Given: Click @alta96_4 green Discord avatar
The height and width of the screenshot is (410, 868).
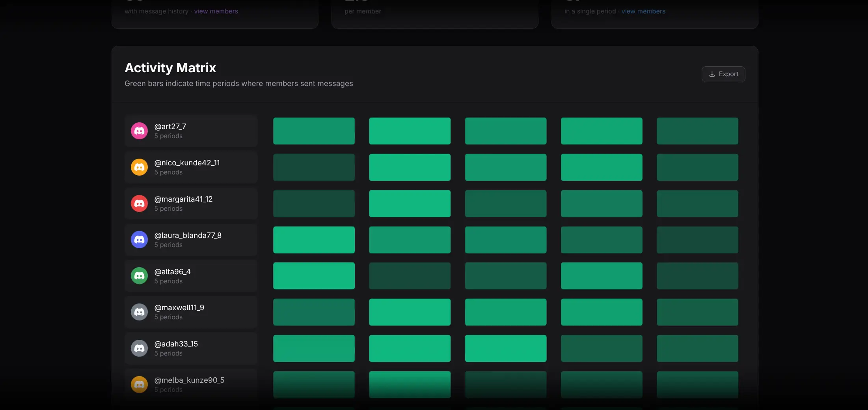Looking at the screenshot, I should [139, 276].
